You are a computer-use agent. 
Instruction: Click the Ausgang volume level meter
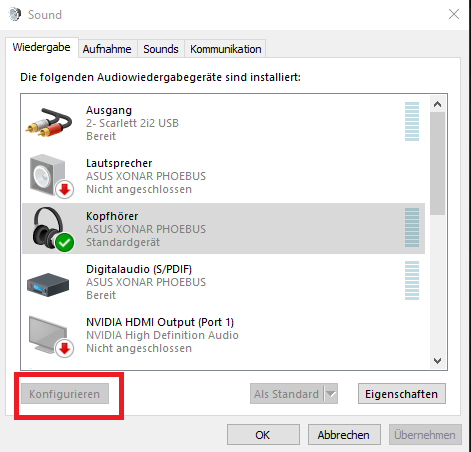412,121
